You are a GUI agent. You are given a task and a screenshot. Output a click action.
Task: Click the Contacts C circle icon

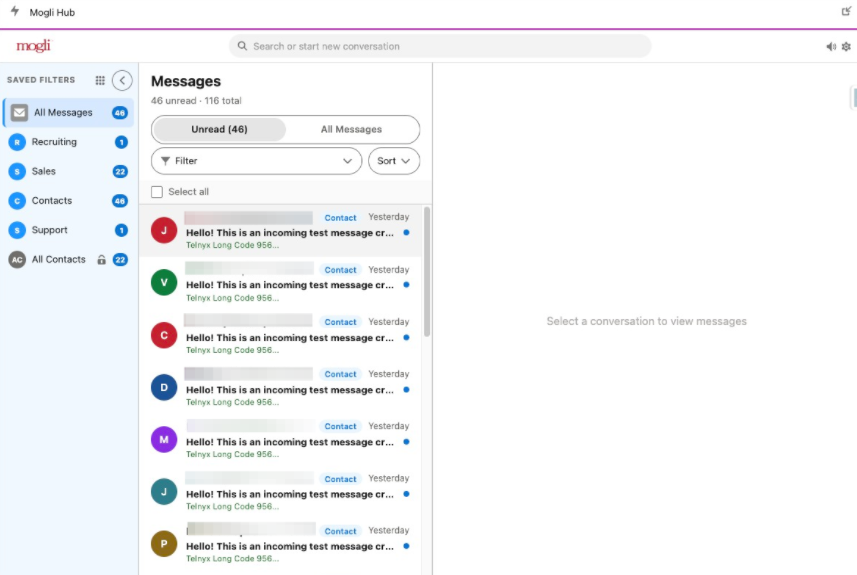17,201
